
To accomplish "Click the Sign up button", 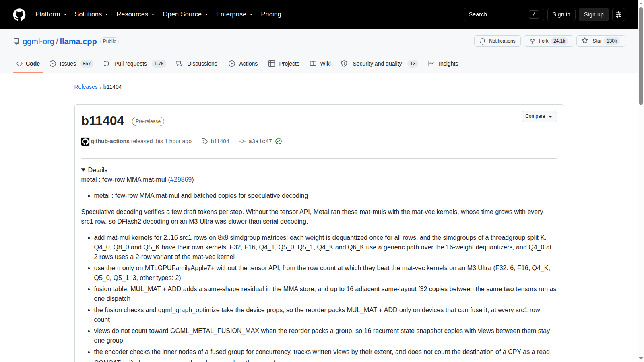I will pos(594,14).
